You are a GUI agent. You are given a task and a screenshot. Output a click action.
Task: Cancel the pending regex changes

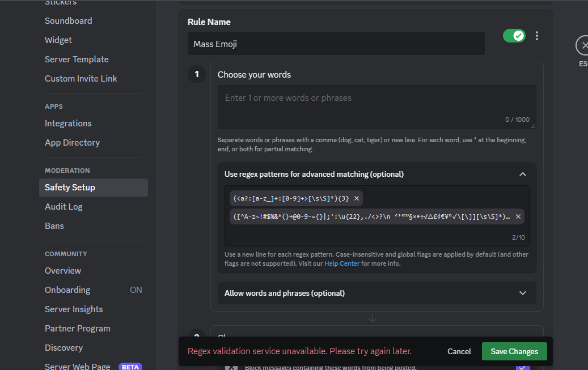[x=459, y=351]
